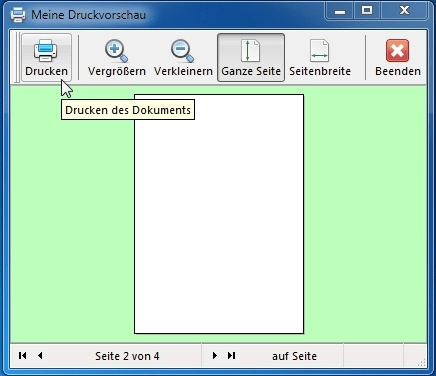Select the 'Seite 2 von 4' status panel
The height and width of the screenshot is (376, 436).
coord(127,356)
